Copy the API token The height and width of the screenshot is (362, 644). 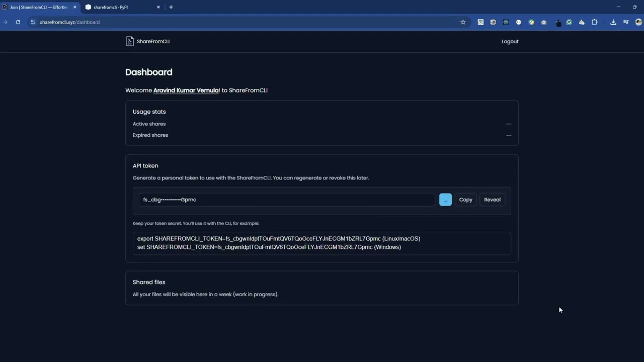point(465,200)
